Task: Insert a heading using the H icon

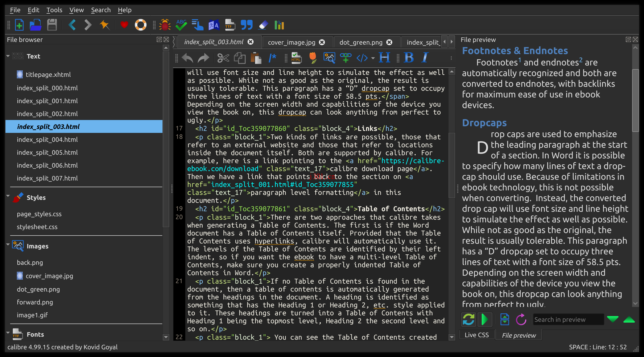Action: tap(384, 58)
